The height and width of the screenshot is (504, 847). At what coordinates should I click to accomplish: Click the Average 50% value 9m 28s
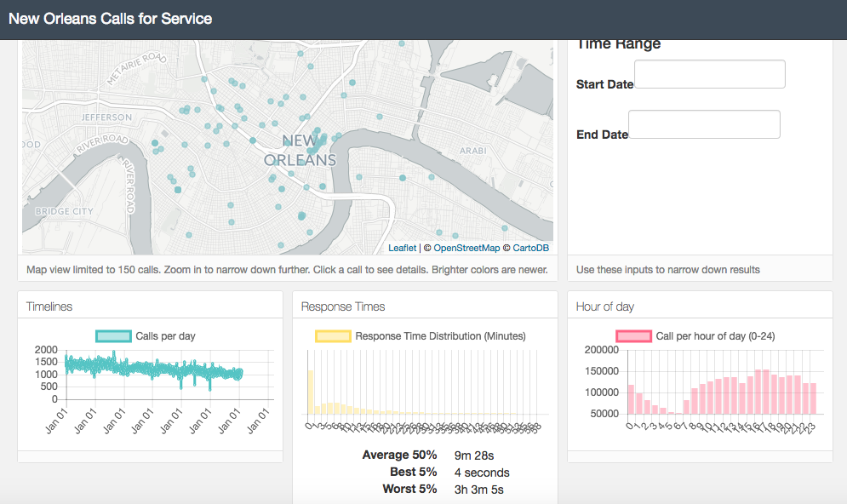click(474, 455)
